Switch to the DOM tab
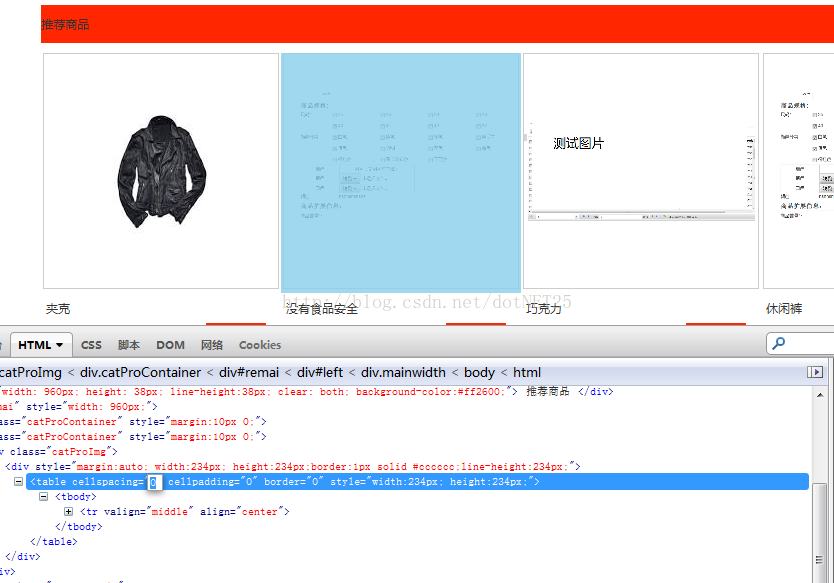The image size is (834, 583). pyautogui.click(x=170, y=345)
